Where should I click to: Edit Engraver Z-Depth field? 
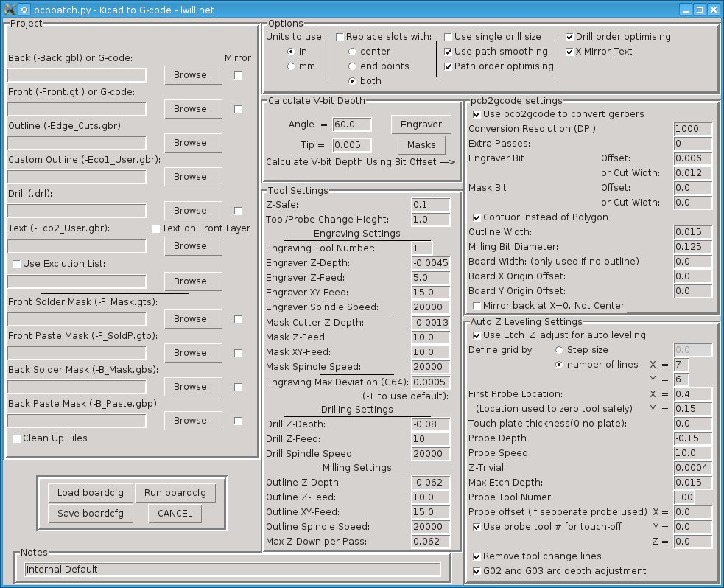[431, 263]
